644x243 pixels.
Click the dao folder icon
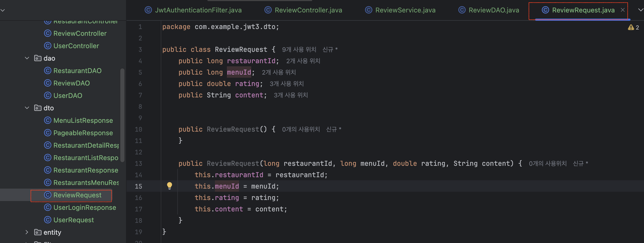(x=38, y=58)
